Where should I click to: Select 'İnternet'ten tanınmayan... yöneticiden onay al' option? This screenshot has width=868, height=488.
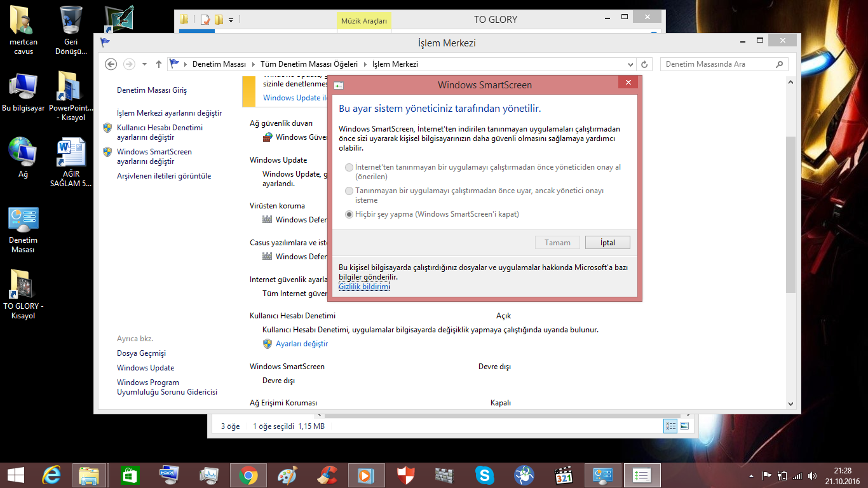click(x=349, y=167)
